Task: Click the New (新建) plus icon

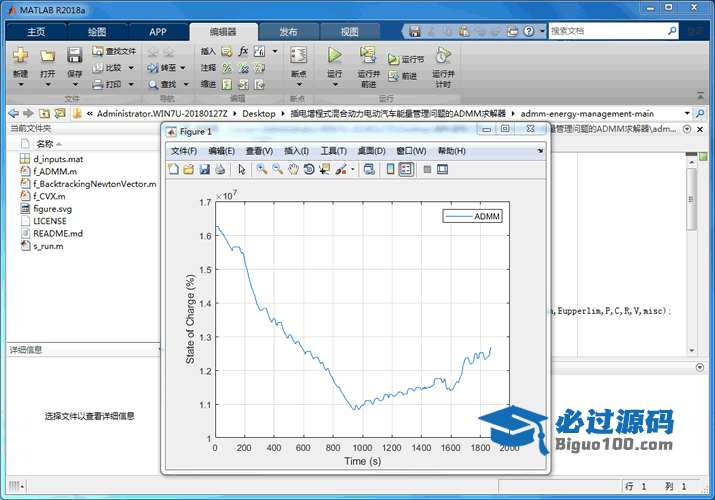Action: tap(21, 55)
